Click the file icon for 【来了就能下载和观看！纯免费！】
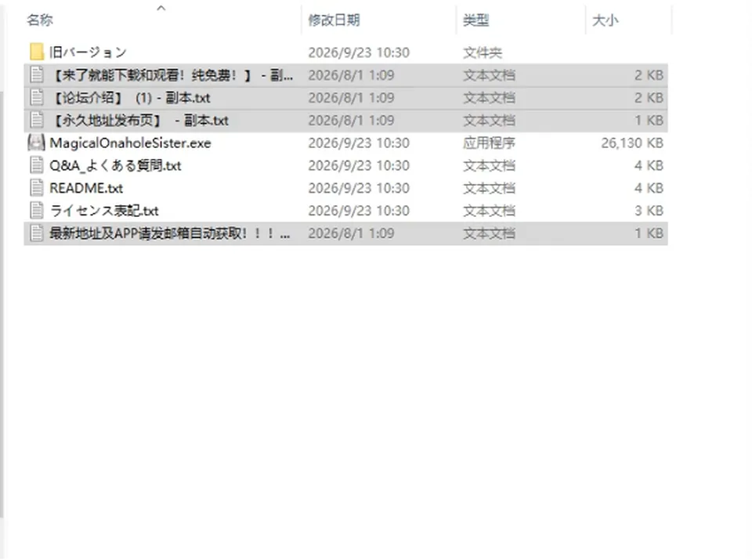Viewport: 752px width, 560px height. pos(37,74)
